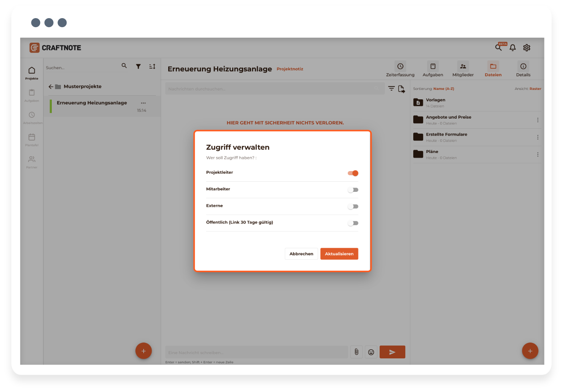Cancel the dialog with Abbrechen
The image size is (563, 392).
tap(301, 254)
